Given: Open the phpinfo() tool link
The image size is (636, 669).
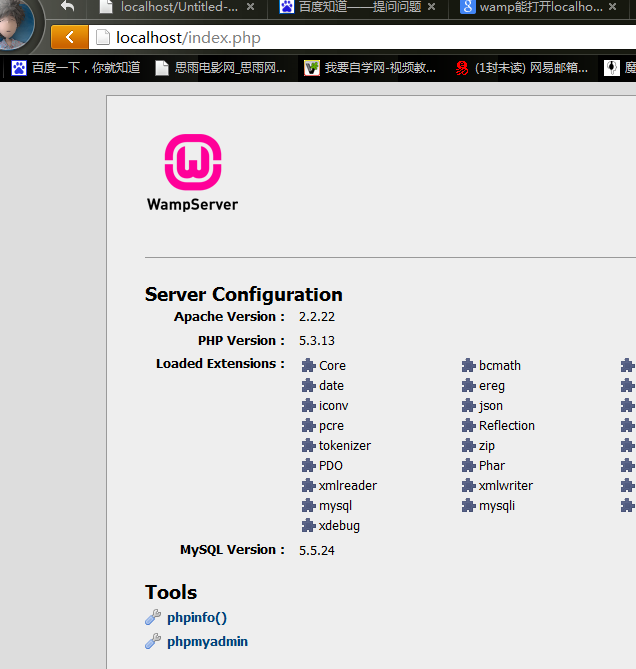Looking at the screenshot, I should tap(197, 617).
